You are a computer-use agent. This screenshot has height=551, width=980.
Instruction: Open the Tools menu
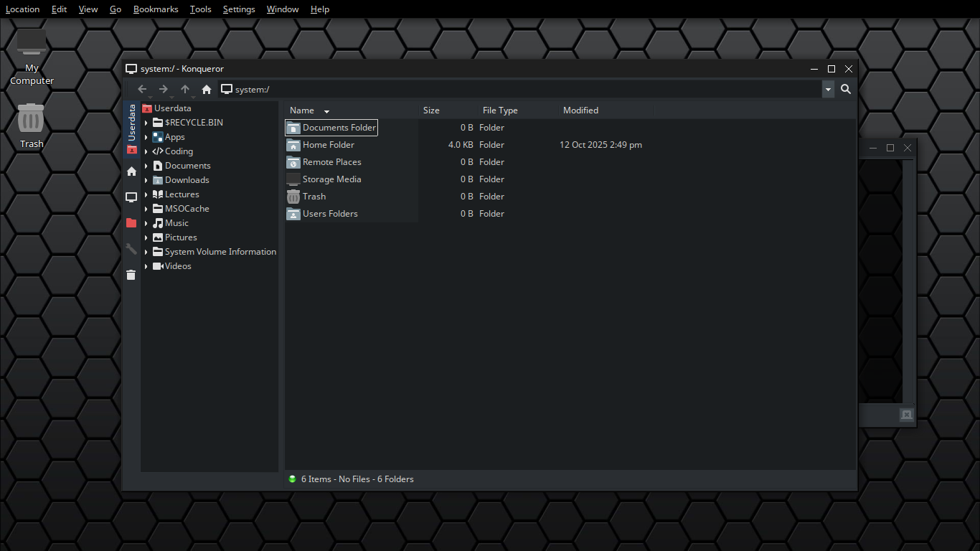201,9
